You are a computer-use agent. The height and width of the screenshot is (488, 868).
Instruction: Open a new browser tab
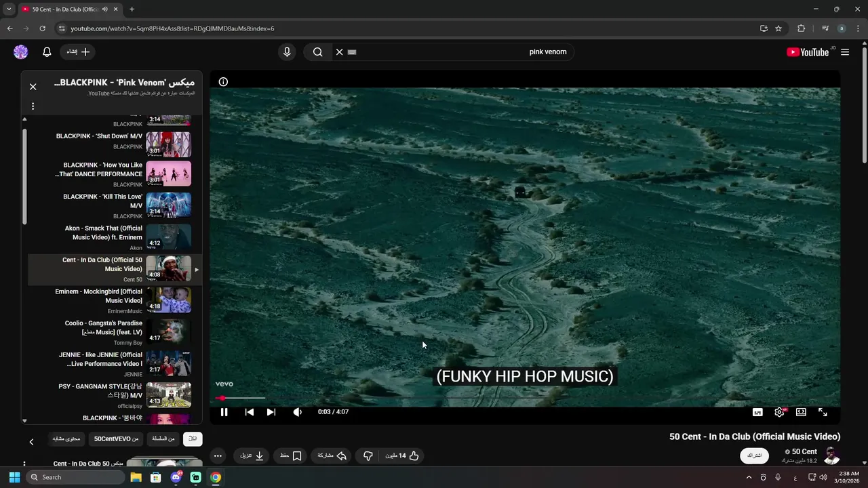pyautogui.click(x=132, y=9)
